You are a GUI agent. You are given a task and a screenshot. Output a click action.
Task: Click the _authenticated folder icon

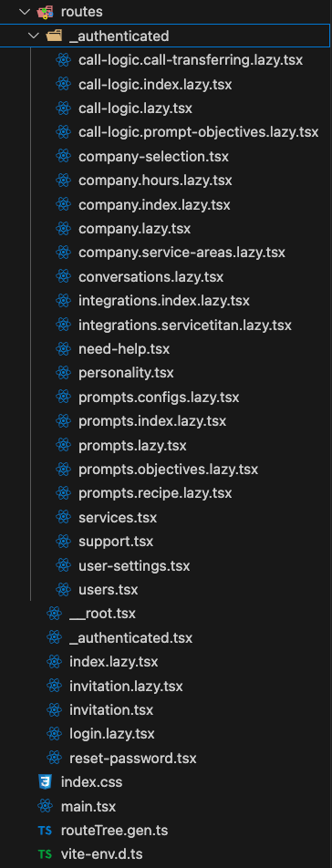[x=54, y=36]
